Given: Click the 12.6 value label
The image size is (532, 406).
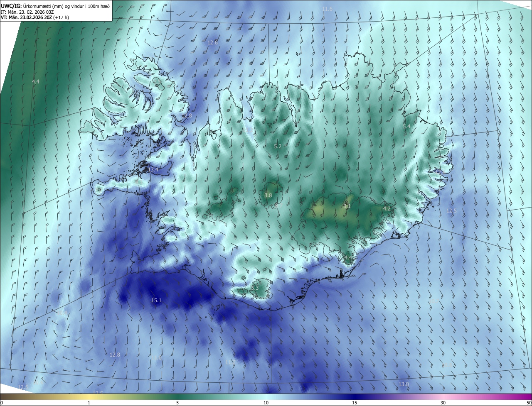Looking at the screenshot, I should point(212,42).
